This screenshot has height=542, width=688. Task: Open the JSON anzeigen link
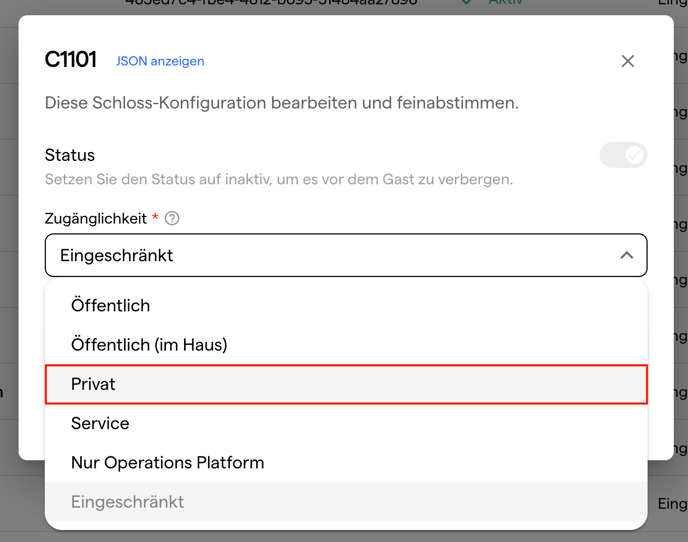click(x=160, y=61)
